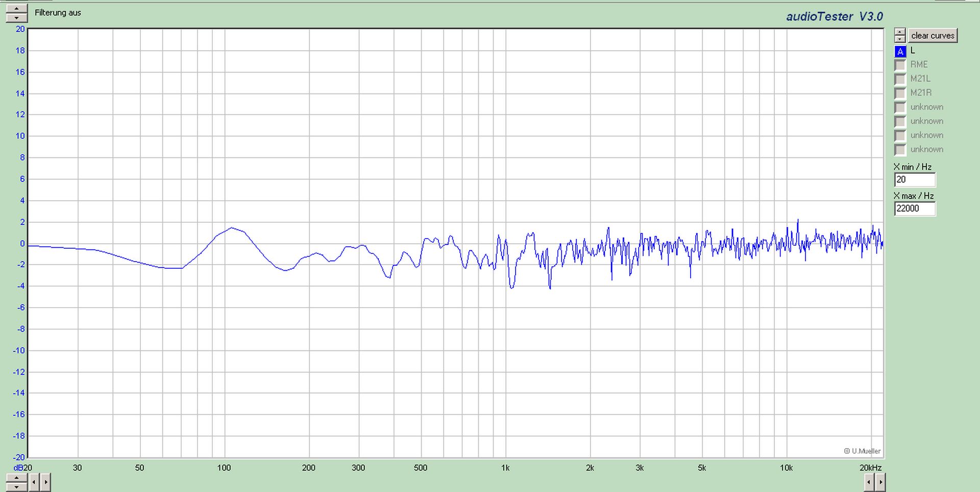Click the X max / Hz label
This screenshot has width=980, height=492.
914,196
